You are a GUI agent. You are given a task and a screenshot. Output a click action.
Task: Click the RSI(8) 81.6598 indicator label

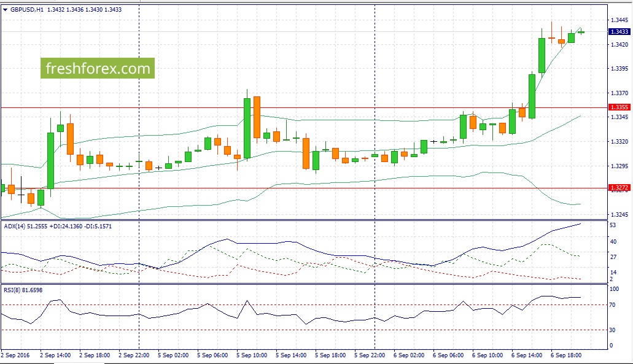pyautogui.click(x=23, y=290)
